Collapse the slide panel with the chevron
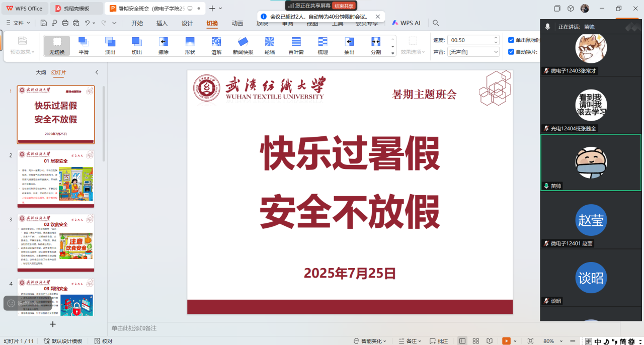644x345 pixels. pyautogui.click(x=97, y=72)
